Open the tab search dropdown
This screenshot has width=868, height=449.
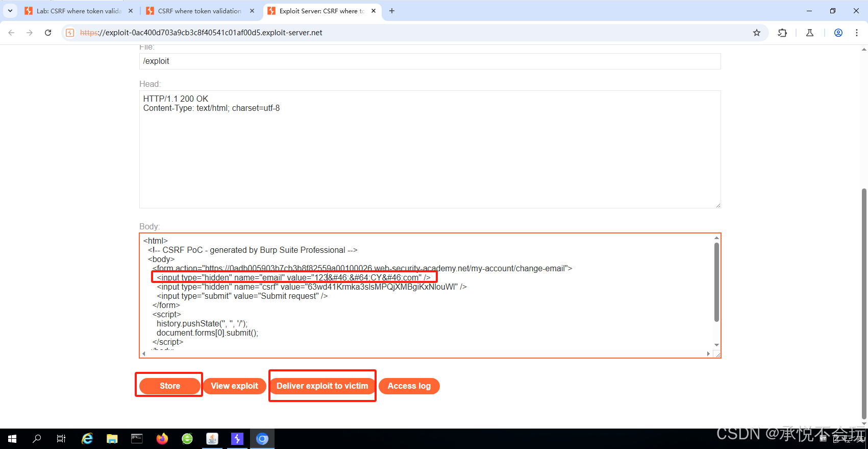tap(10, 11)
